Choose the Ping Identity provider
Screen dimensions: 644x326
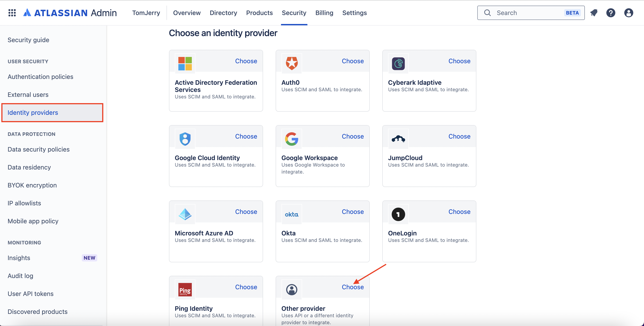tap(246, 287)
